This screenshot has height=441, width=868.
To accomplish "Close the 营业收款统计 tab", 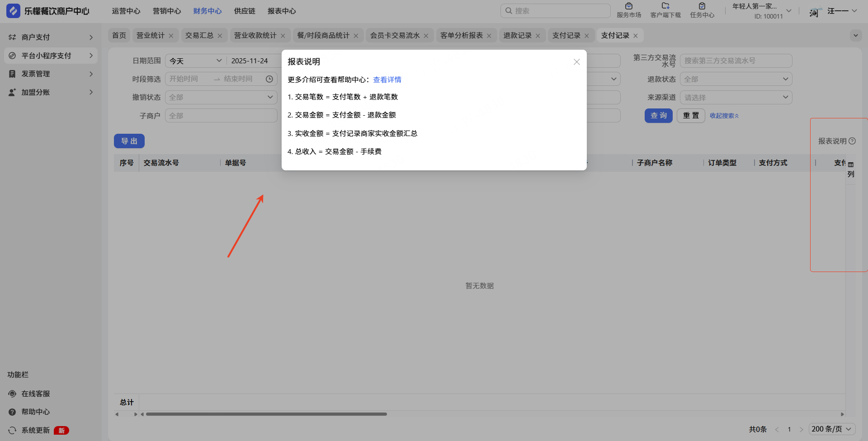I will click(283, 36).
